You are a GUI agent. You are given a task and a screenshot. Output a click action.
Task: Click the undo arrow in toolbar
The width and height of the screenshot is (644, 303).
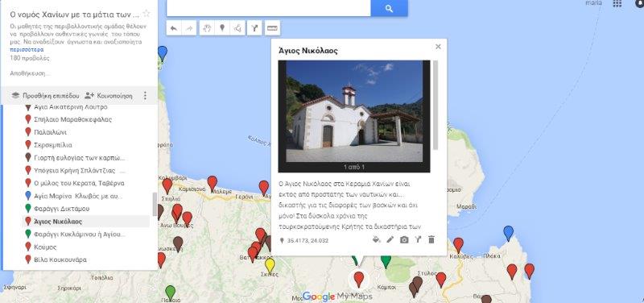click(x=174, y=28)
